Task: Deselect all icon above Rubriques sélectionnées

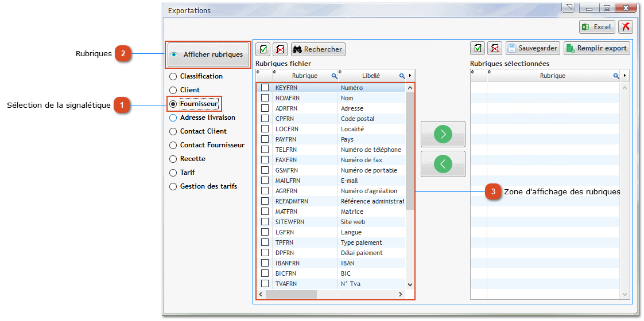Action: (x=494, y=48)
